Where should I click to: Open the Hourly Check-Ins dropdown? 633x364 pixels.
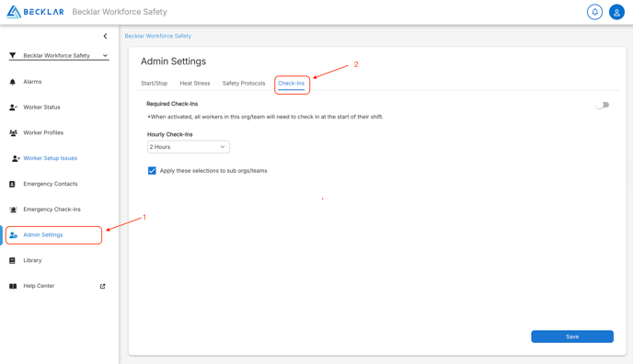pyautogui.click(x=188, y=147)
